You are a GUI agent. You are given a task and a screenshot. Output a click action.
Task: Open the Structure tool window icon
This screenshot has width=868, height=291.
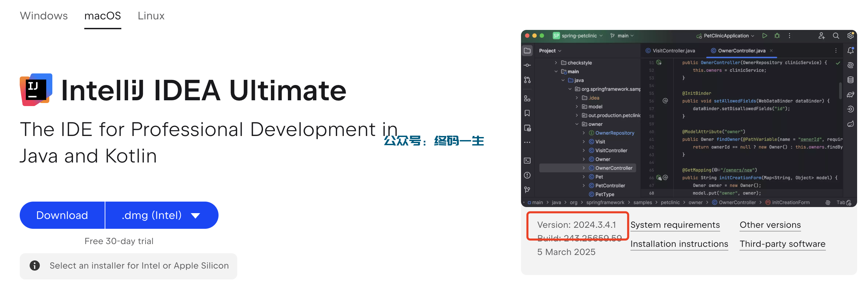click(x=527, y=99)
